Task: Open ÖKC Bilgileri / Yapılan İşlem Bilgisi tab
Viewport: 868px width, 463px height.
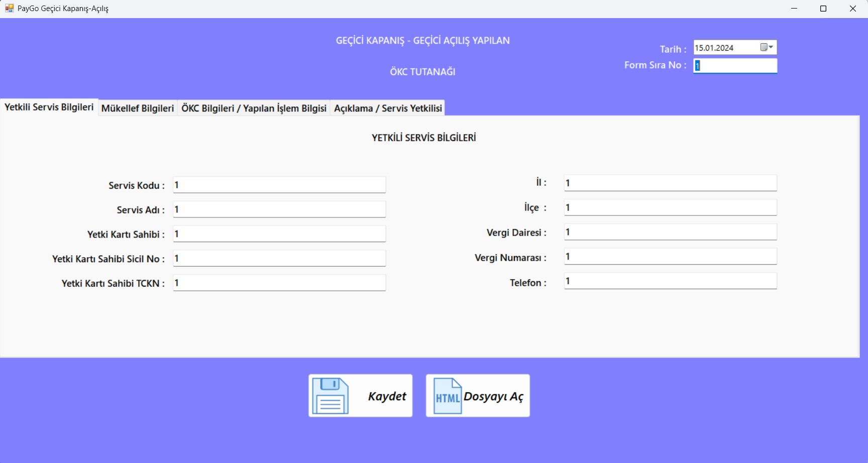Action: click(254, 108)
